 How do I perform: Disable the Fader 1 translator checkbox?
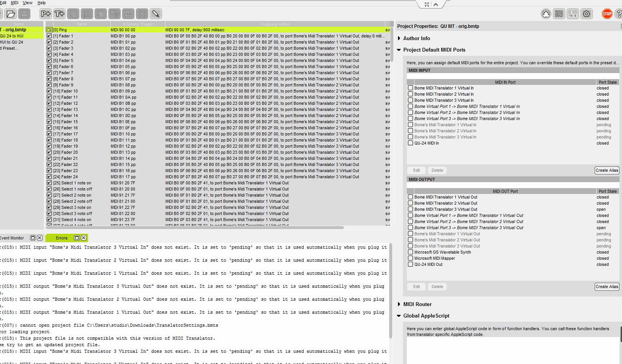click(x=49, y=36)
